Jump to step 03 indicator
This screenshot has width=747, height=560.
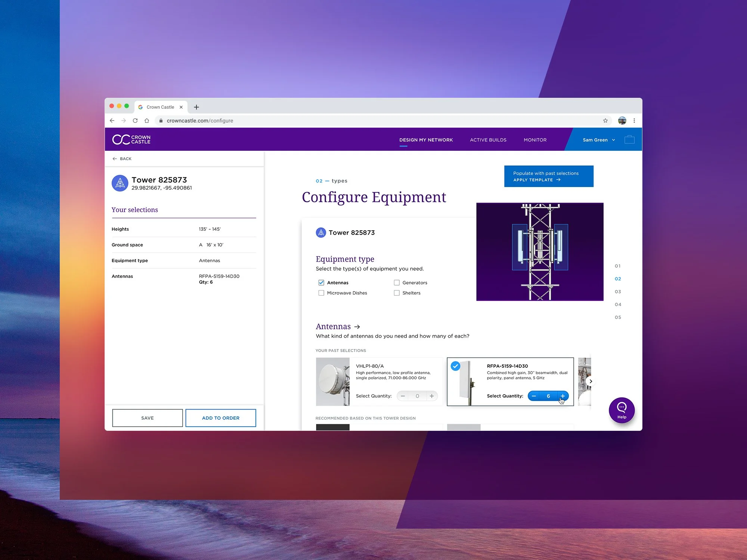618,292
